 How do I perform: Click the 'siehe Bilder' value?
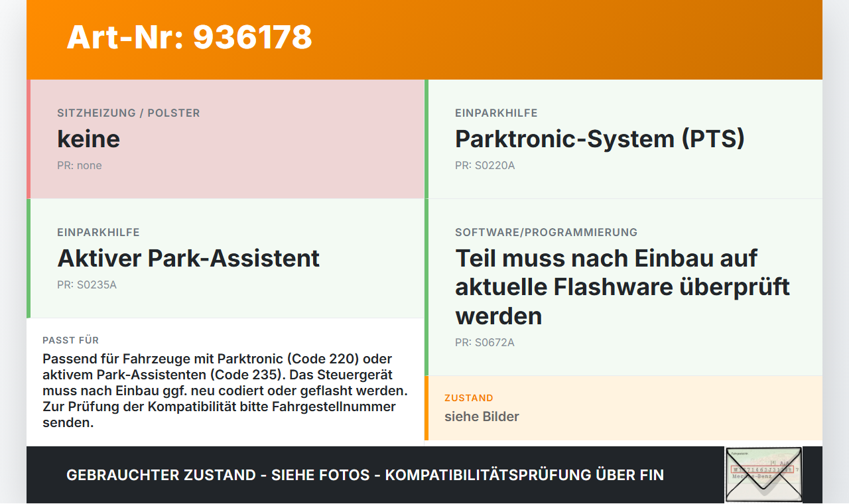click(x=482, y=416)
